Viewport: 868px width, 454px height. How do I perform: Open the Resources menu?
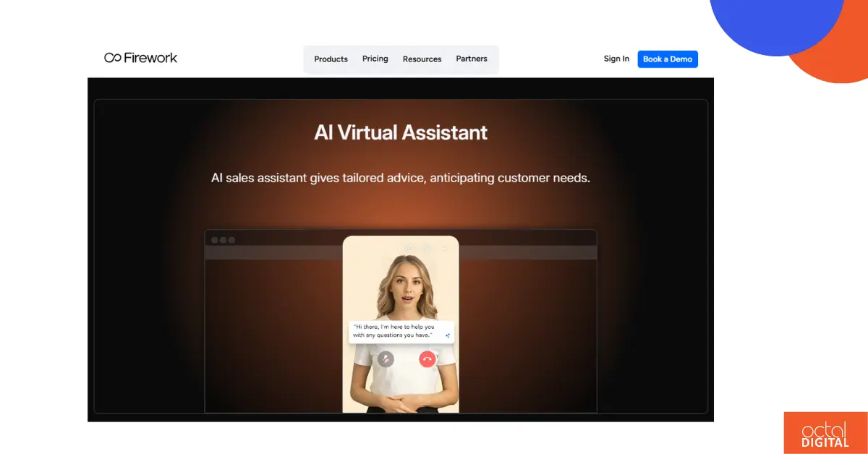point(422,59)
